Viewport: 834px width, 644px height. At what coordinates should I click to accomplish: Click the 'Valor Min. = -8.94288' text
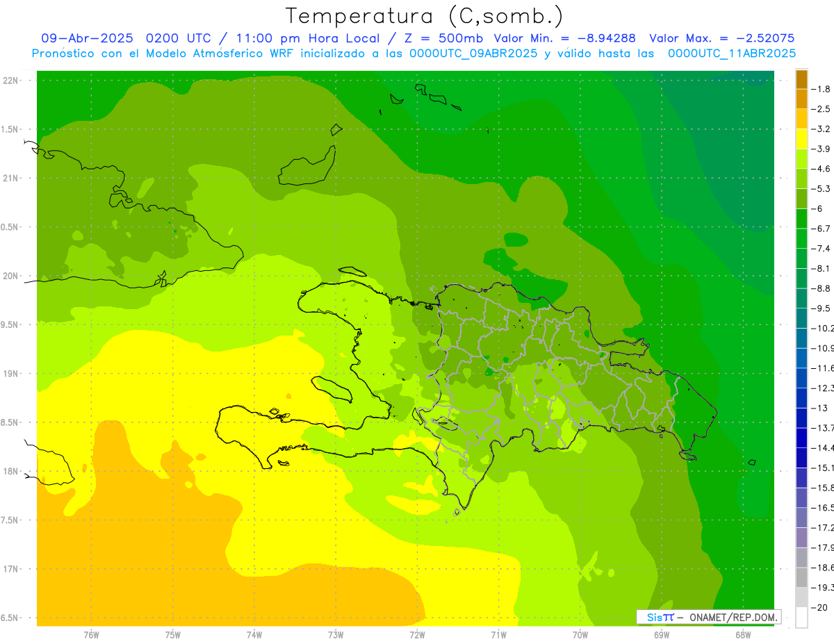coord(565,38)
